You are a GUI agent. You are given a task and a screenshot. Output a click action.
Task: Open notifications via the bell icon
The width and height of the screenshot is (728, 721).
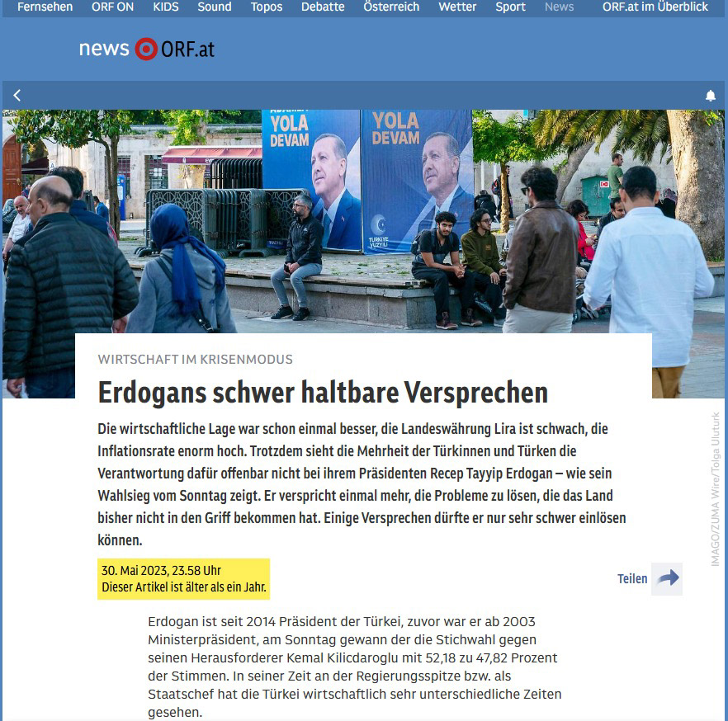(710, 95)
